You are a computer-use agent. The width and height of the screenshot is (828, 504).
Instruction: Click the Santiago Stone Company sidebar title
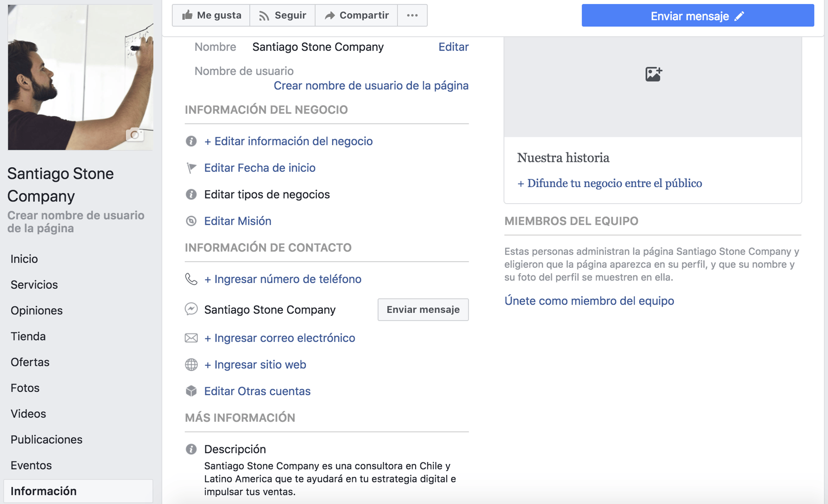tap(60, 185)
